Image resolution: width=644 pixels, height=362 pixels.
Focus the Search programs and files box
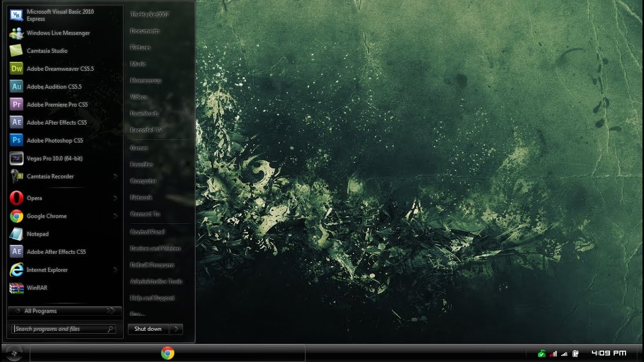(x=64, y=329)
